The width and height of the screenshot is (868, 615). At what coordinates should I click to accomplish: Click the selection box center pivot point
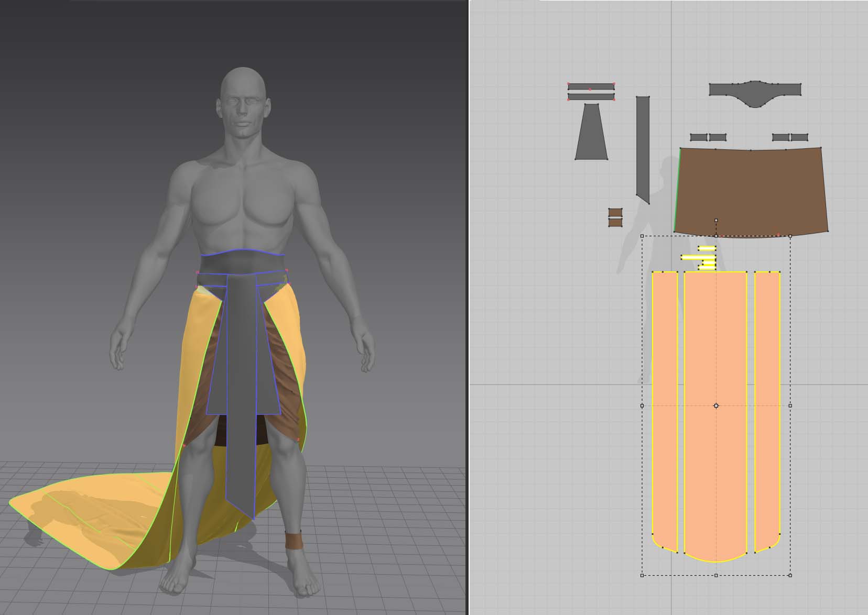coord(716,405)
